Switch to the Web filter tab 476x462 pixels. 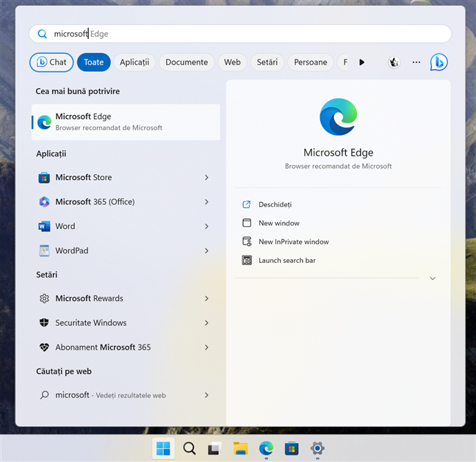[x=232, y=62]
